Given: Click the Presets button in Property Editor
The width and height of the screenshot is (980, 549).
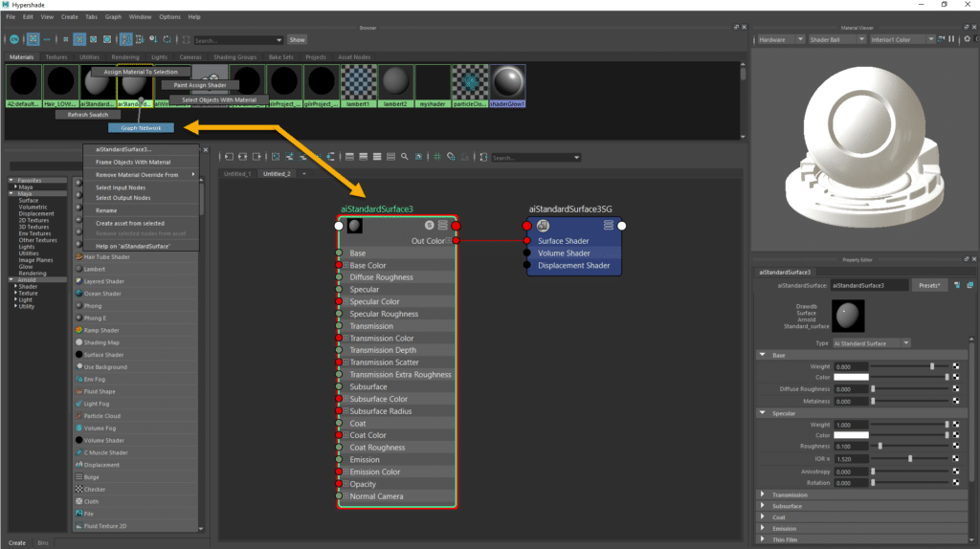Looking at the screenshot, I should pyautogui.click(x=928, y=285).
